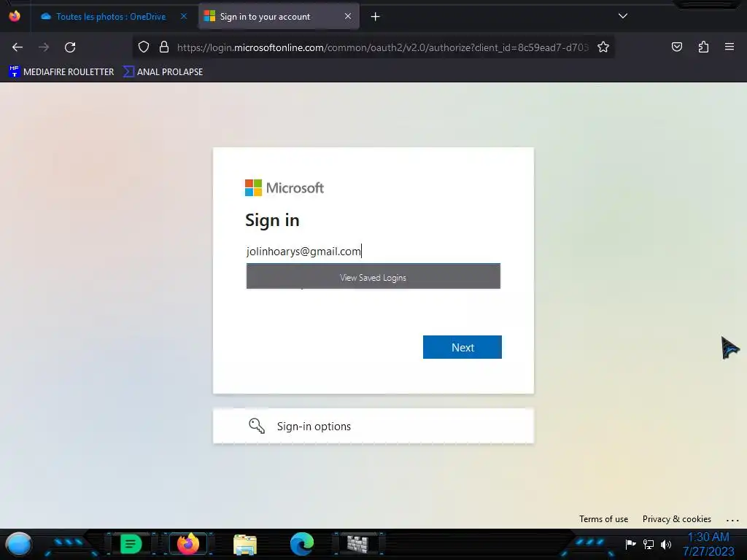
Task: Click the forward navigation arrow
Action: pyautogui.click(x=44, y=47)
